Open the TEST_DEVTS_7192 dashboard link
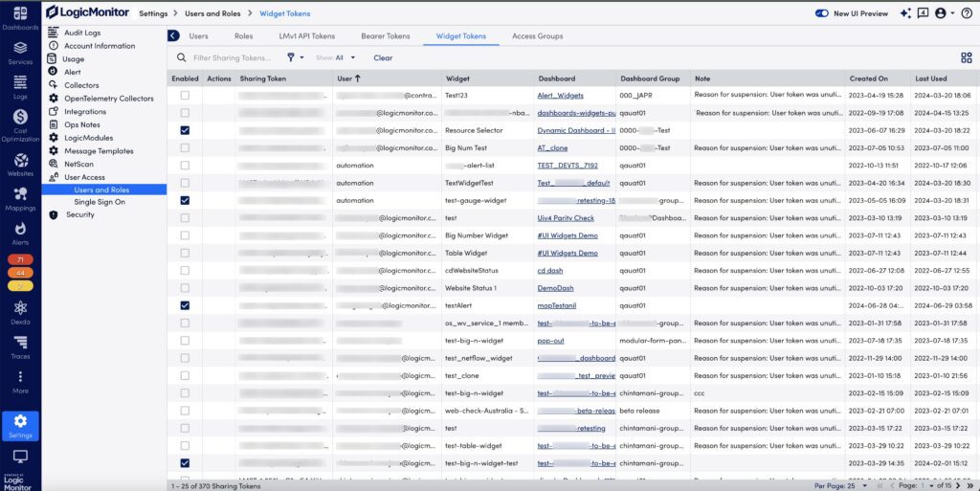 pyautogui.click(x=568, y=166)
